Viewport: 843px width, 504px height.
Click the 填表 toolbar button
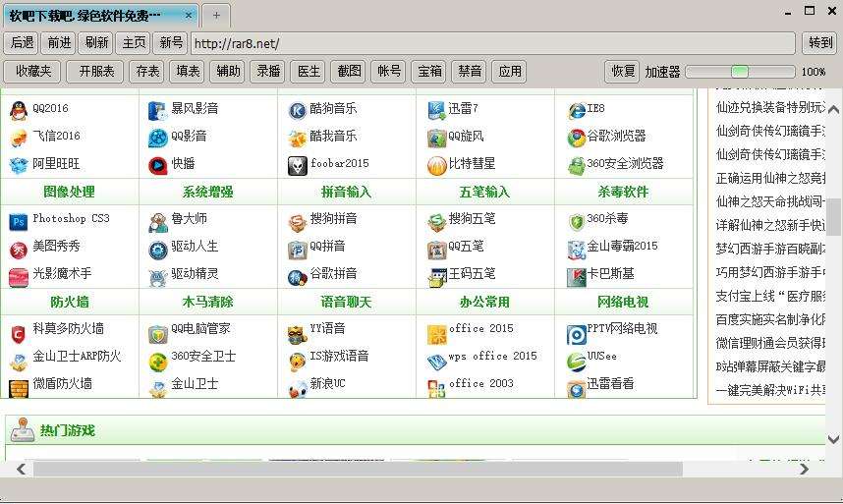click(187, 72)
